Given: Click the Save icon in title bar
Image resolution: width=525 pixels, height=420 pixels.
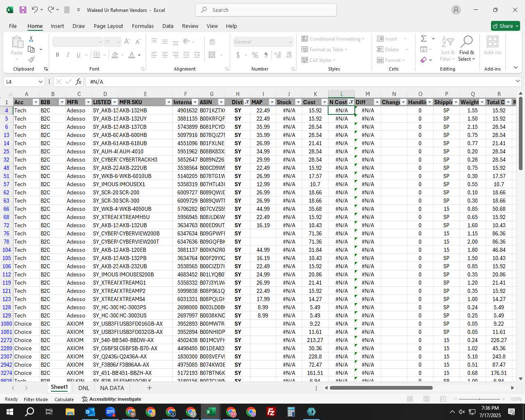Looking at the screenshot, I should 23,10.
